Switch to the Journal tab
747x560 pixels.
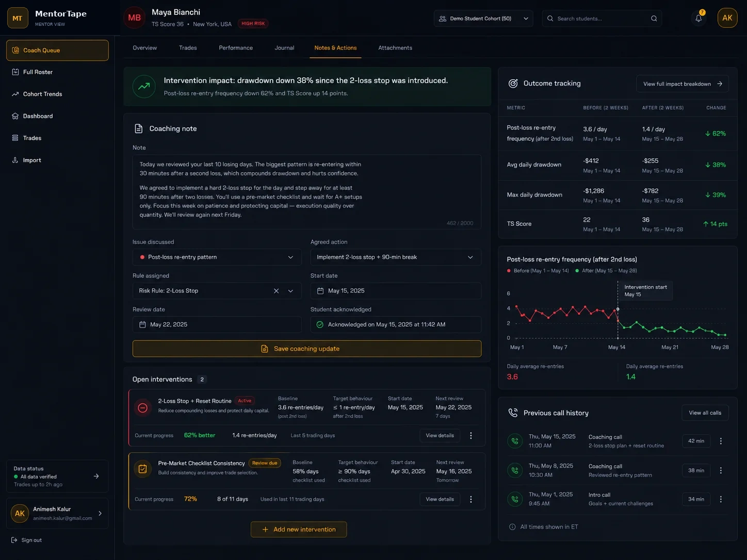pyautogui.click(x=284, y=48)
